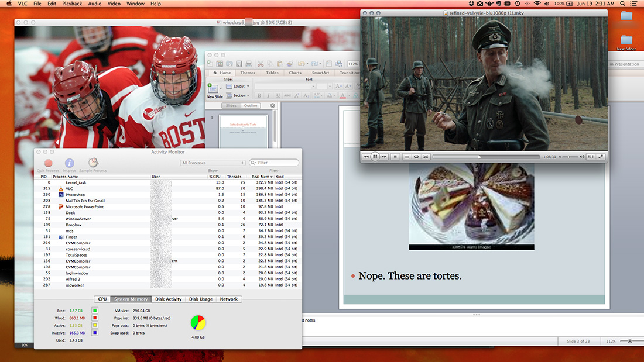Switch to the CPU tab in Activity Monitor
Image resolution: width=644 pixels, height=362 pixels.
pos(102,299)
